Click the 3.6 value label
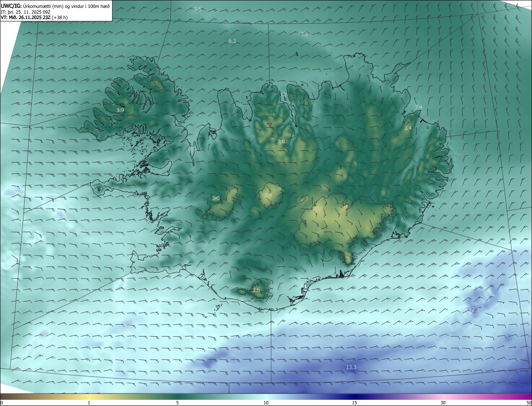This screenshot has width=532, height=406. coord(256,290)
